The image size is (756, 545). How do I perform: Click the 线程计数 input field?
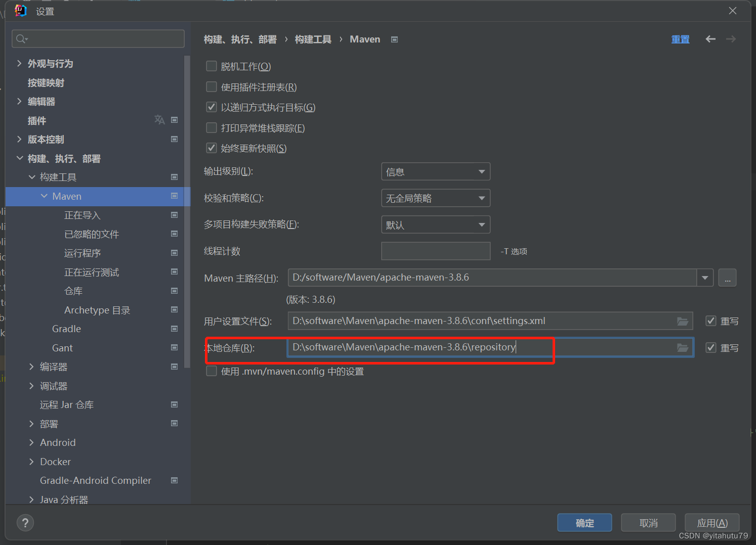click(x=436, y=251)
